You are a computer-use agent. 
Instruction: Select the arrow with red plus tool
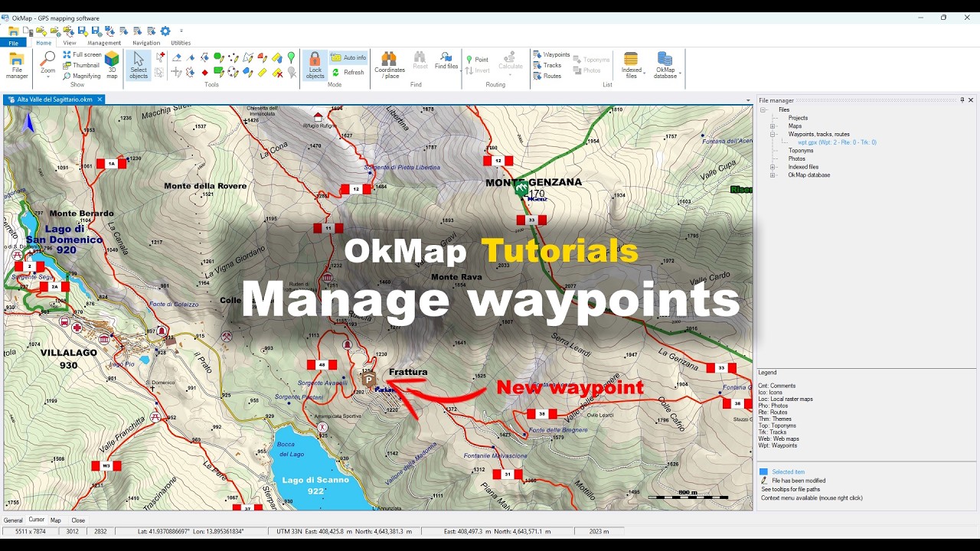point(160,57)
